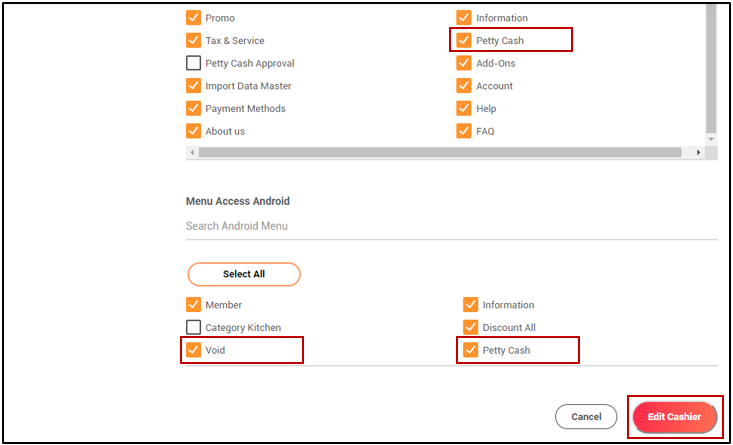Click the horizontal scrollbar left arrow
The width and height of the screenshot is (733, 445).
[x=191, y=152]
